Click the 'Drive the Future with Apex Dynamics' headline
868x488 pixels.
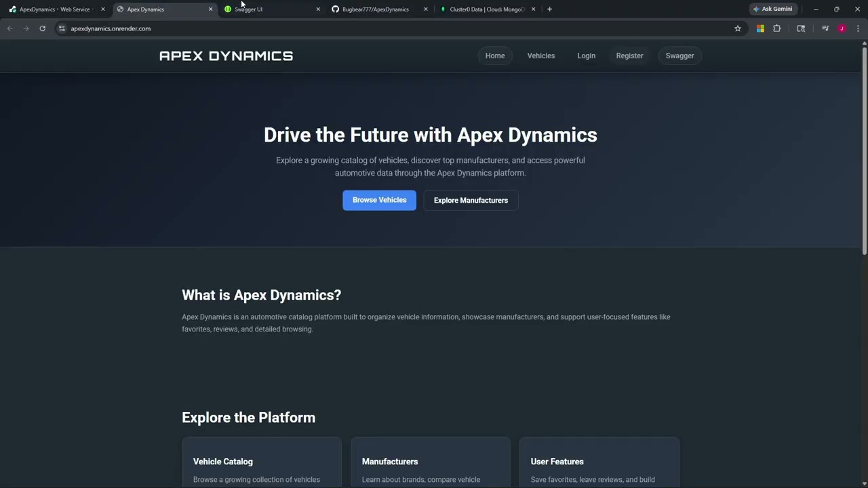(431, 135)
